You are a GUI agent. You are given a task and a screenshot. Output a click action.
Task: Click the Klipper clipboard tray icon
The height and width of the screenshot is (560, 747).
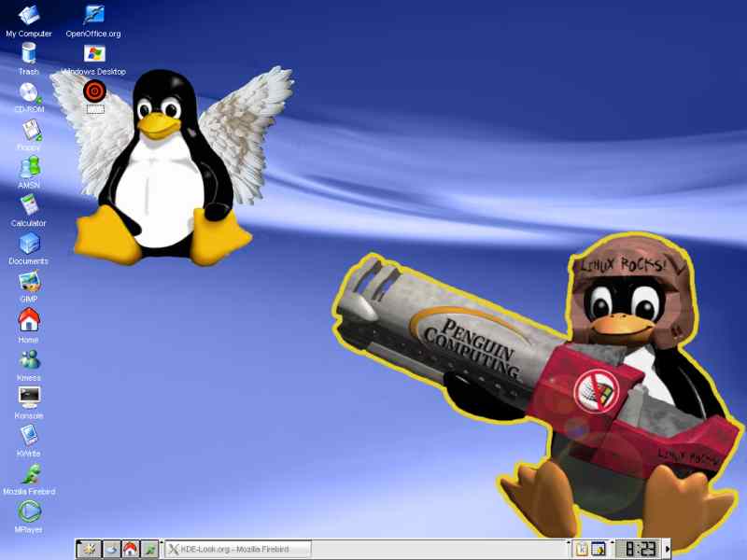point(581,549)
